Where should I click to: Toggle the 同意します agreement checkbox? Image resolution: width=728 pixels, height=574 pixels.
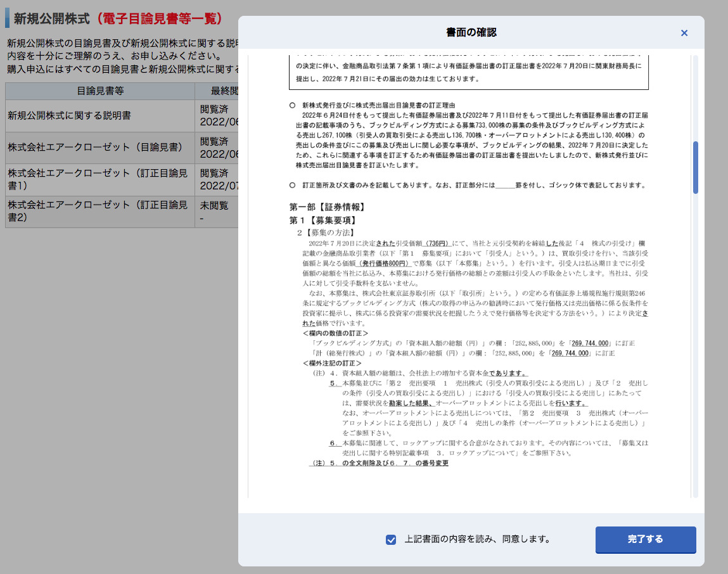[391, 540]
